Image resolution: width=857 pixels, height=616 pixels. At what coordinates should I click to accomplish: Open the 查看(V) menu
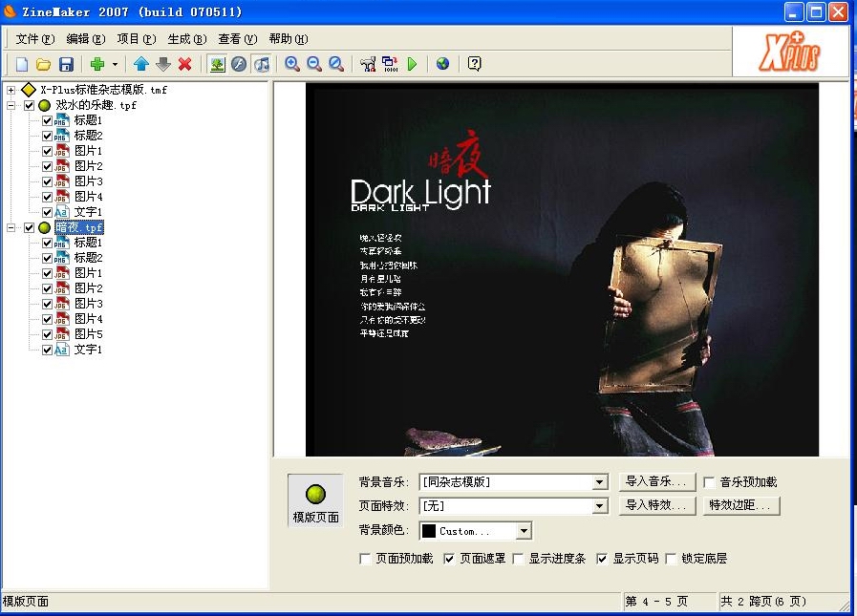(238, 39)
